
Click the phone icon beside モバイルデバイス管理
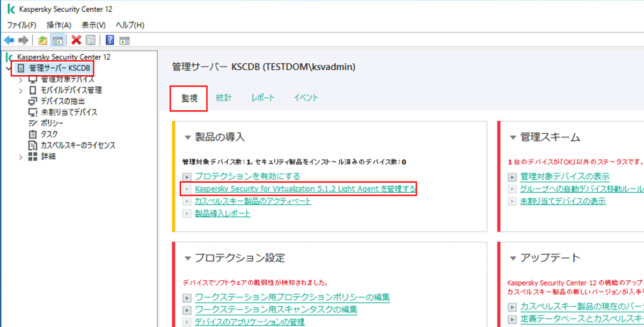click(x=33, y=90)
